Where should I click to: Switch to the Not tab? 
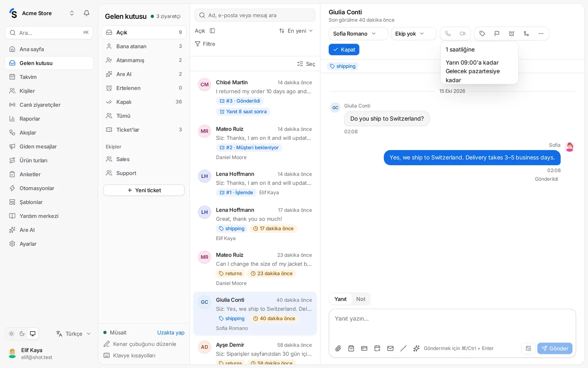click(361, 299)
